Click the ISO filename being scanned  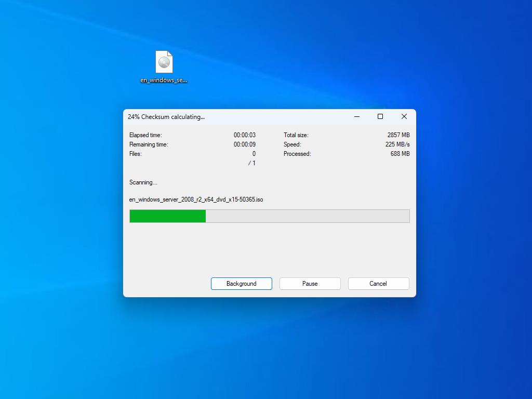coord(196,199)
